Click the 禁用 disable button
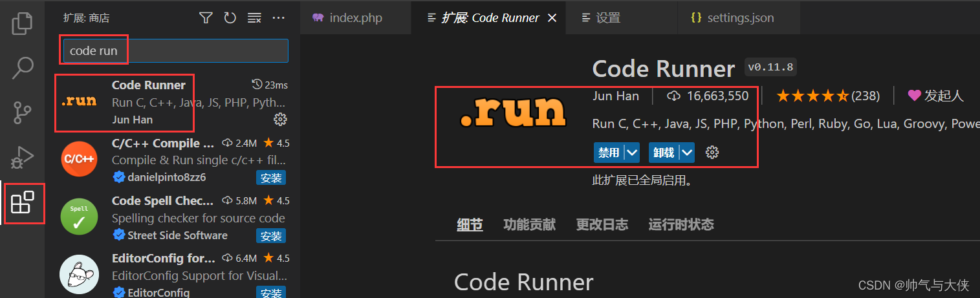The height and width of the screenshot is (298, 980). click(608, 153)
